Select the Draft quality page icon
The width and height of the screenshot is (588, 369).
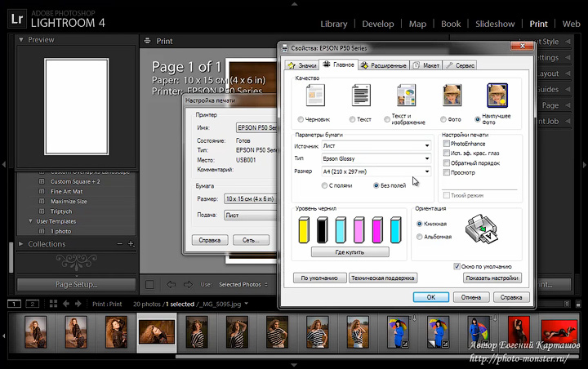315,96
